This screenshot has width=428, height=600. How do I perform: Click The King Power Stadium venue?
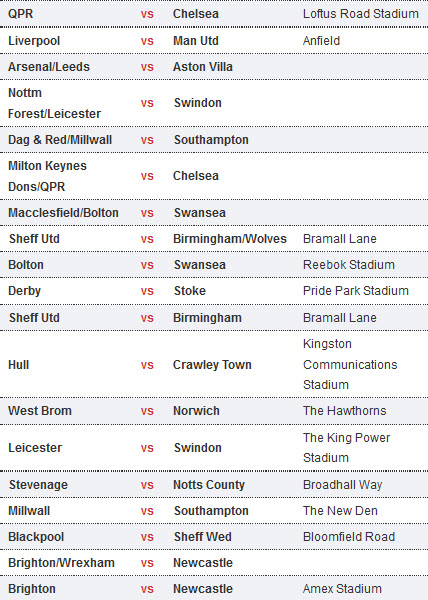[347, 448]
